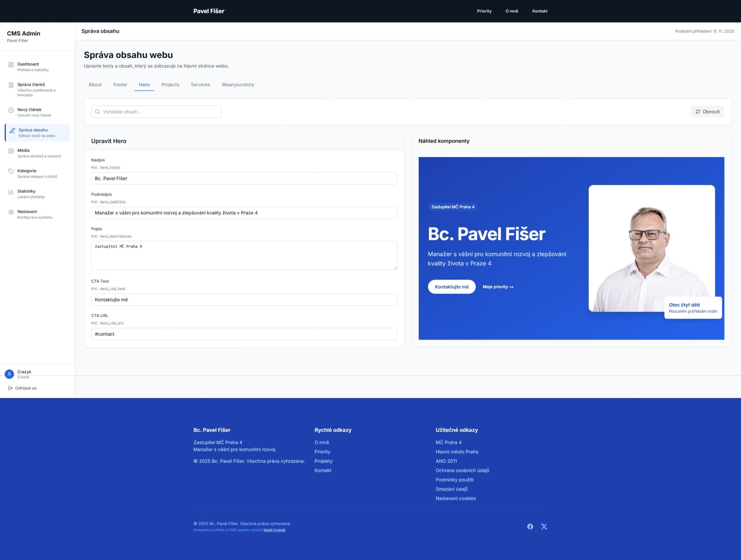
Task: Click the Statistiky bar chart icon
Action: click(x=11, y=192)
